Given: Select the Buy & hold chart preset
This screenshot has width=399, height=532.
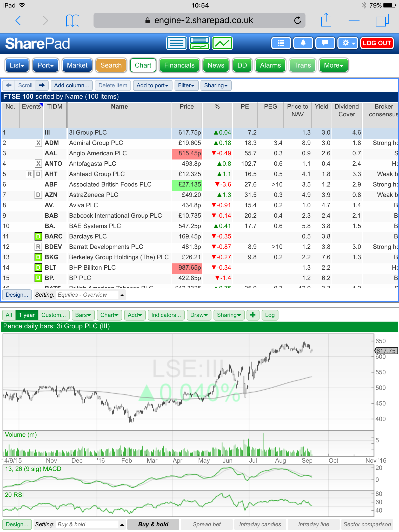Looking at the screenshot, I should pyautogui.click(x=153, y=524).
